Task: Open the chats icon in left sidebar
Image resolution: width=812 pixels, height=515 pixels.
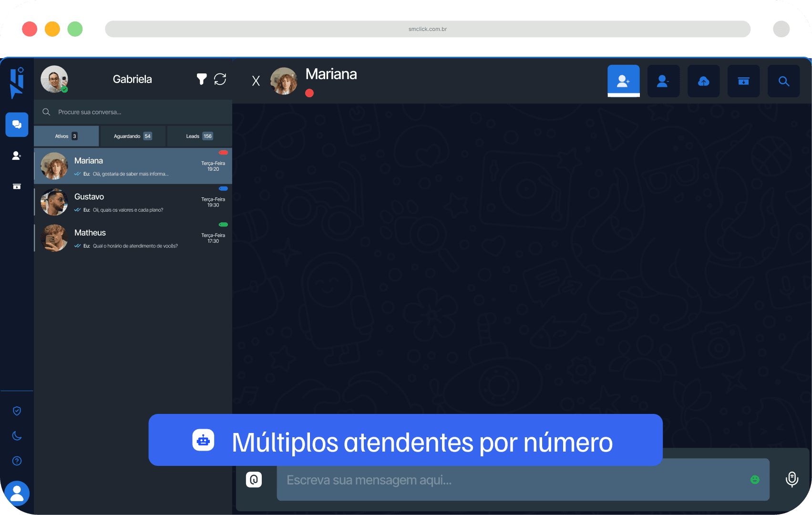Action: [17, 124]
